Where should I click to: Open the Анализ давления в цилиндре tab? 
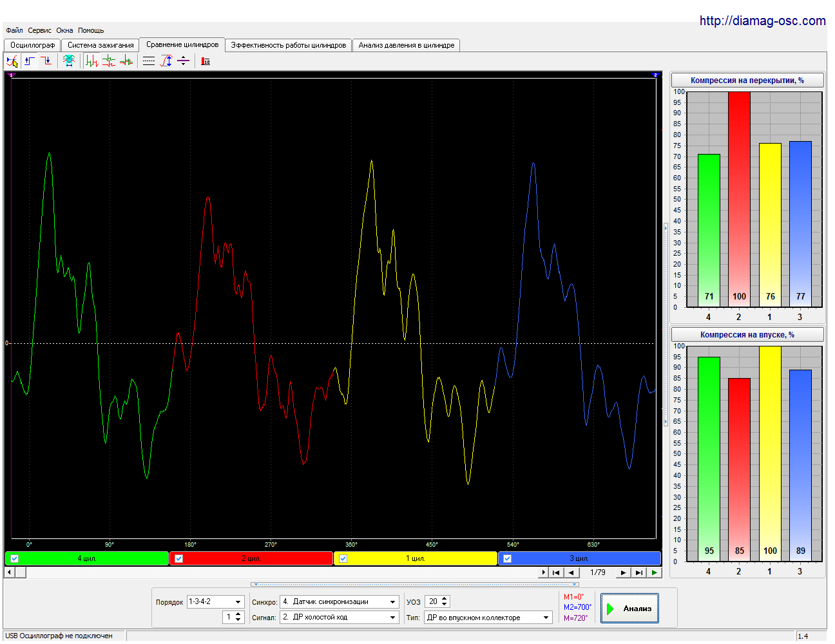(x=407, y=45)
